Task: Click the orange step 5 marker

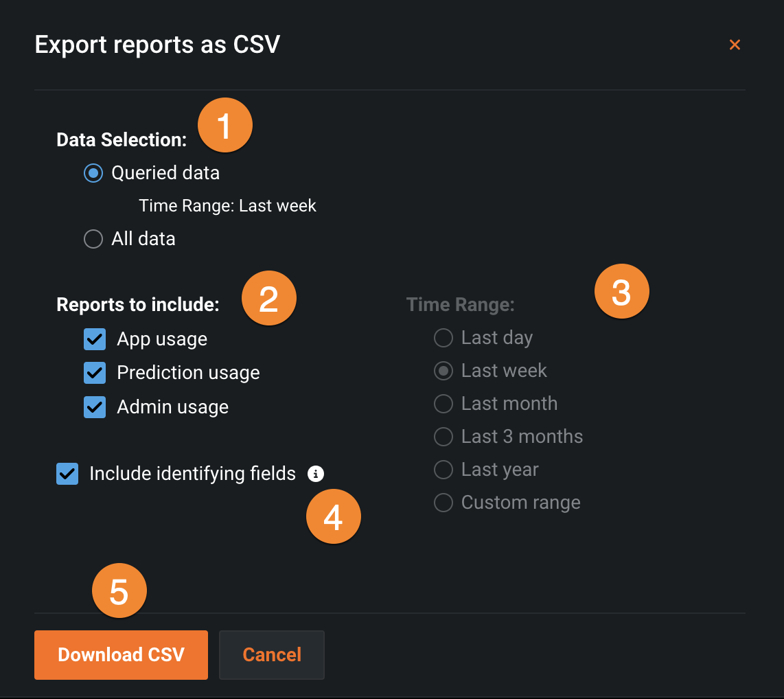Action: [119, 591]
